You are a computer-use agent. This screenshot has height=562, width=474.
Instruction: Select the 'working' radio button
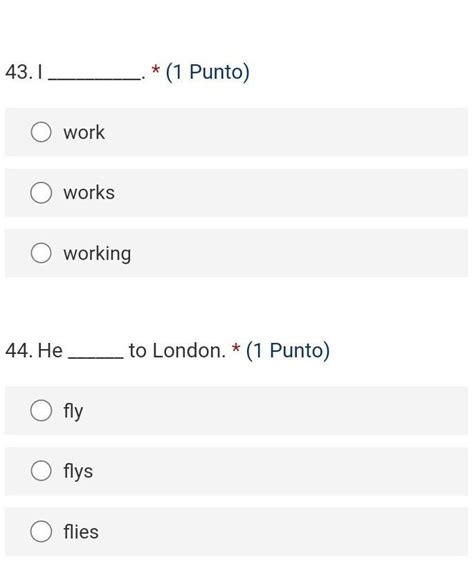pyautogui.click(x=41, y=253)
